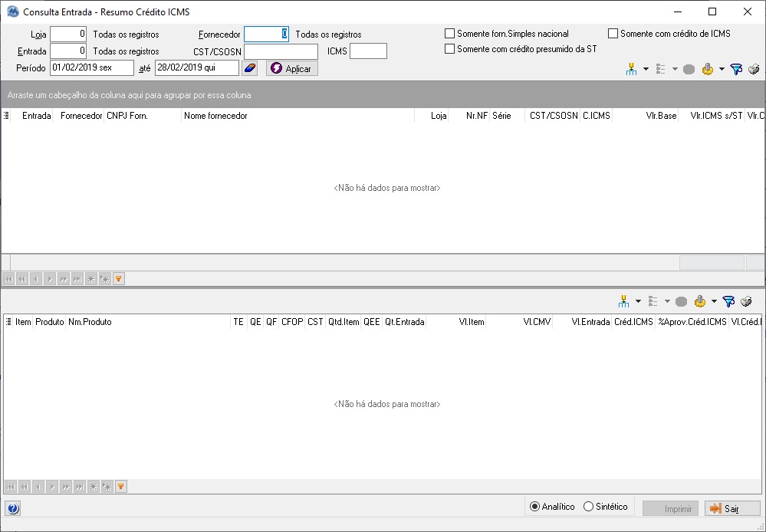Click the app icon in the title bar
This screenshot has height=532, width=766.
point(13,11)
